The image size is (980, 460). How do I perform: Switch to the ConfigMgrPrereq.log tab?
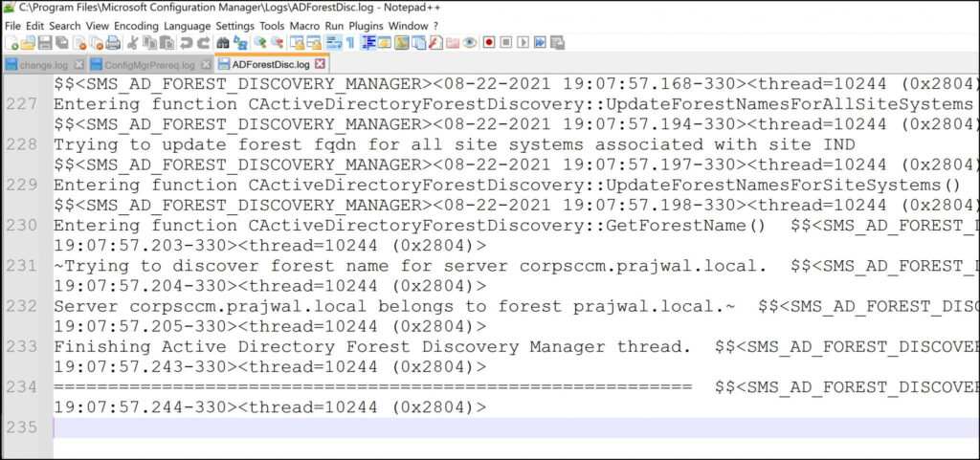(x=148, y=64)
